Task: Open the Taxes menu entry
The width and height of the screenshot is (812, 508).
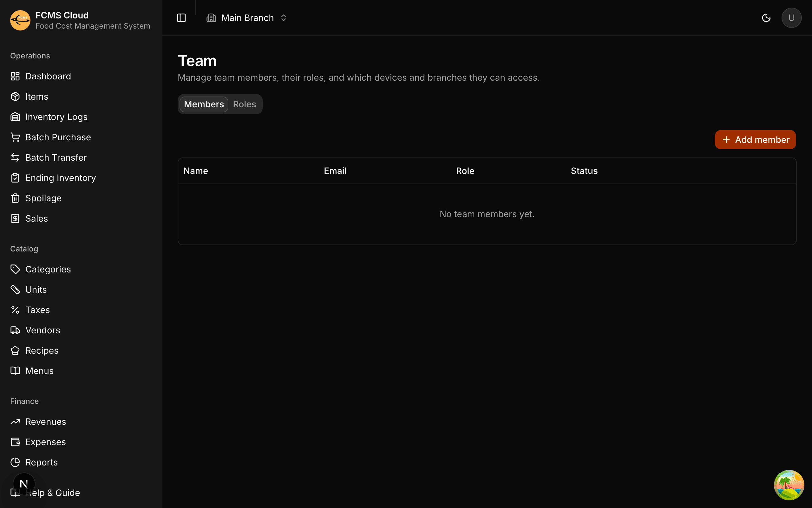Action: [81, 310]
